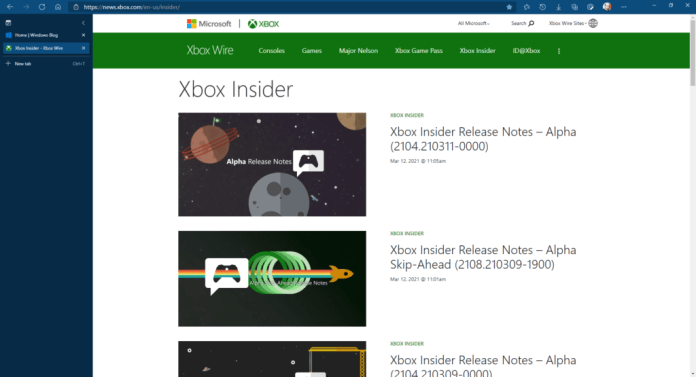
Task: Click the 'Xbox Insider' page heading
Action: click(x=236, y=89)
